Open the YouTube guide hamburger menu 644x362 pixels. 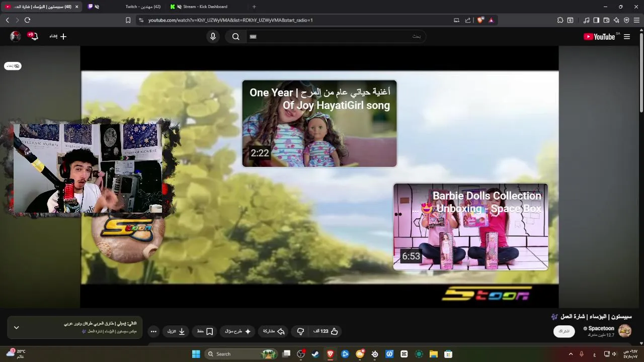click(x=627, y=37)
